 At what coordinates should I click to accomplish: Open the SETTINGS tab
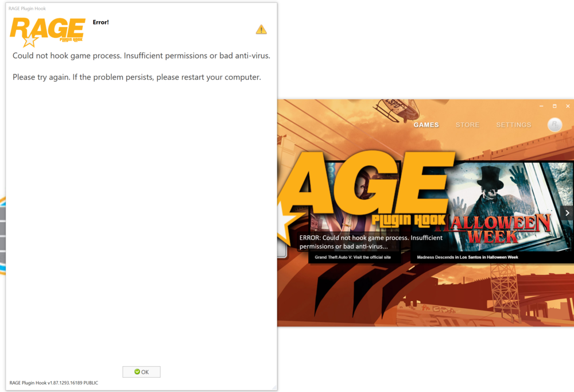click(x=513, y=125)
